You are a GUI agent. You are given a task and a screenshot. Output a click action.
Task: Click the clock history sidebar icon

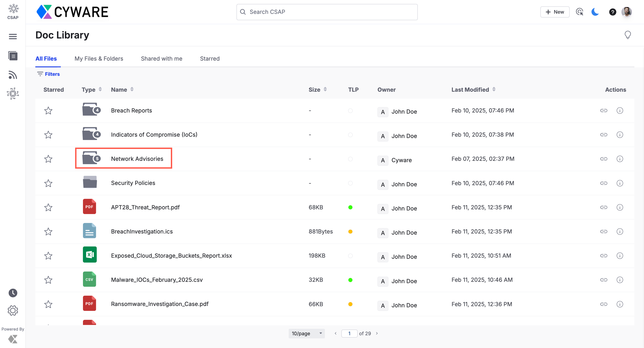[x=13, y=293]
